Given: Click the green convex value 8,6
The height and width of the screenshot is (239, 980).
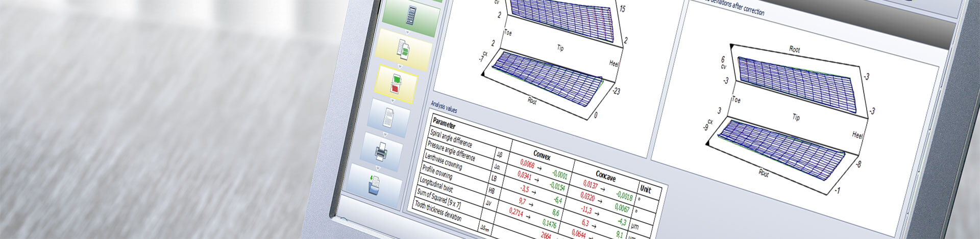Looking at the screenshot, I should 556,212.
